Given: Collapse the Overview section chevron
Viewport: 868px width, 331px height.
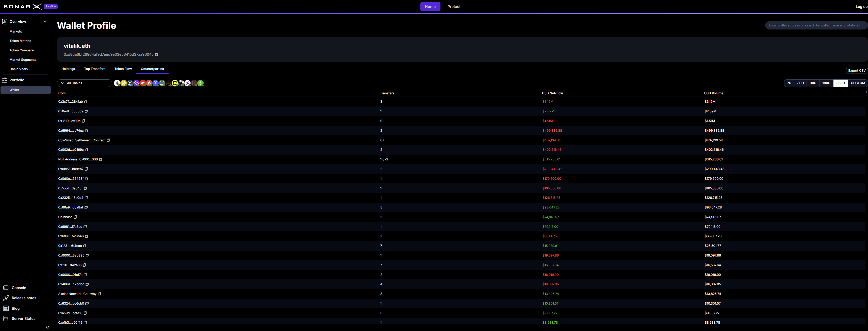Looking at the screenshot, I should [45, 21].
